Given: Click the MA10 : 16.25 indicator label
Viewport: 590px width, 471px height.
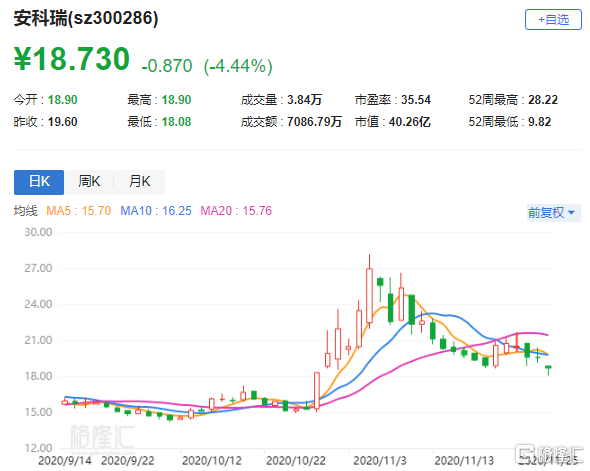Looking at the screenshot, I should [156, 211].
